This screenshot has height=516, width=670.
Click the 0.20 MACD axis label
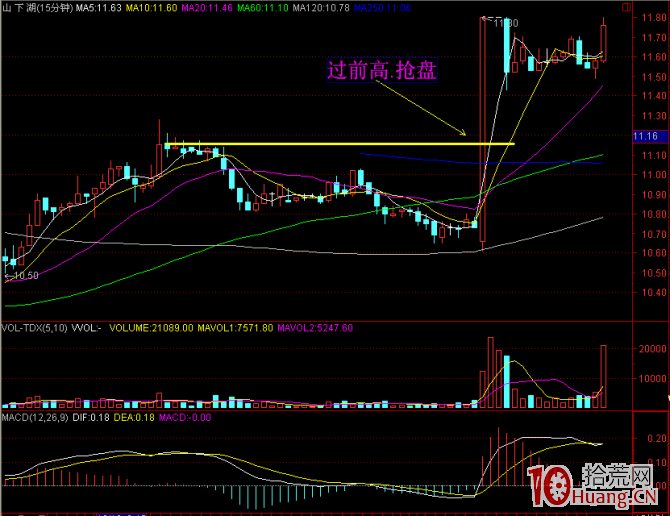tap(657, 439)
